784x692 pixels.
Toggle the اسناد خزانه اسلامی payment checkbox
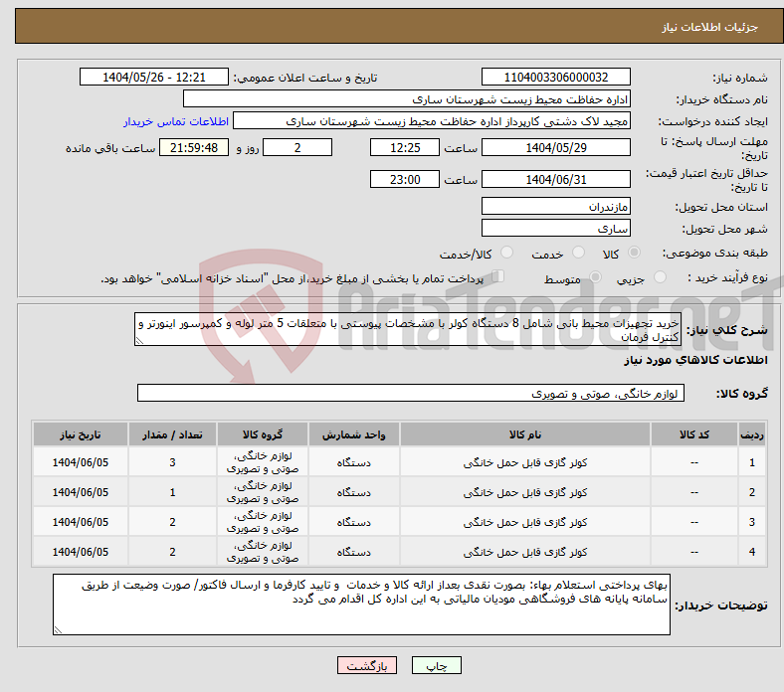point(498,277)
